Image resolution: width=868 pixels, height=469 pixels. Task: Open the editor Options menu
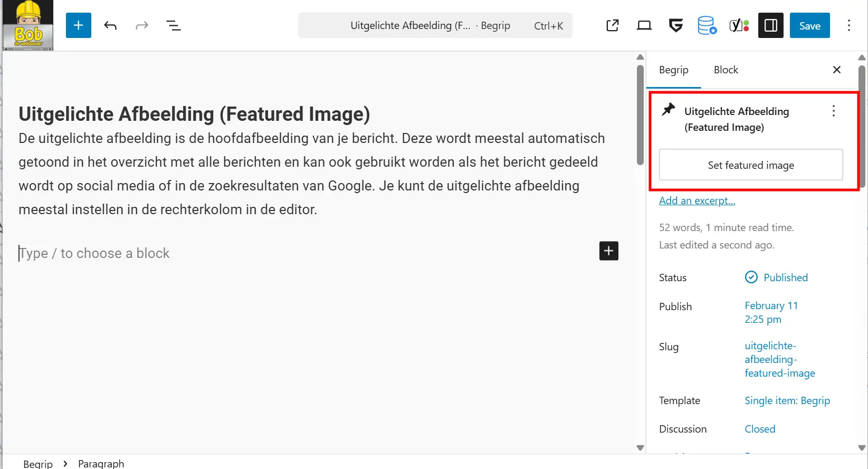click(848, 25)
